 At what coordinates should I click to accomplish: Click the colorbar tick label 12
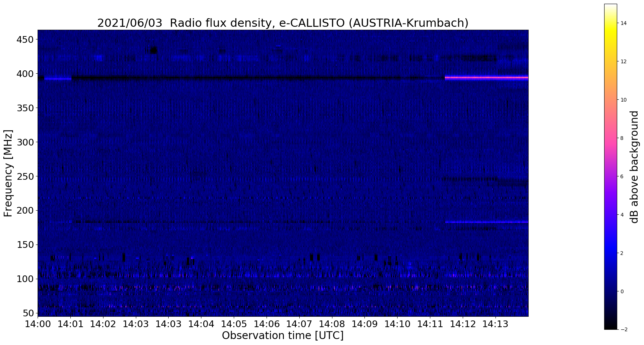click(x=624, y=61)
